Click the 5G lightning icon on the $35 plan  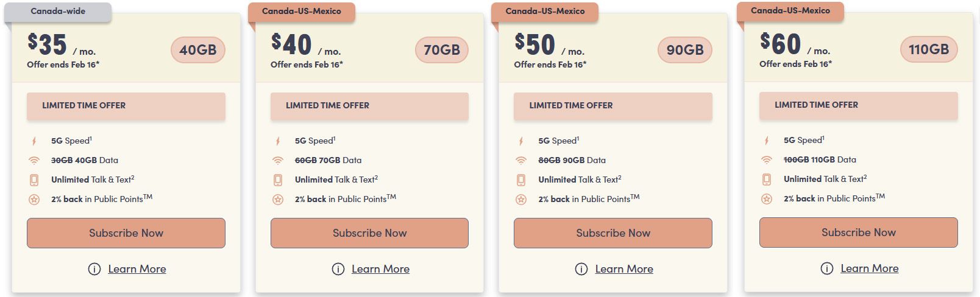pyautogui.click(x=34, y=141)
